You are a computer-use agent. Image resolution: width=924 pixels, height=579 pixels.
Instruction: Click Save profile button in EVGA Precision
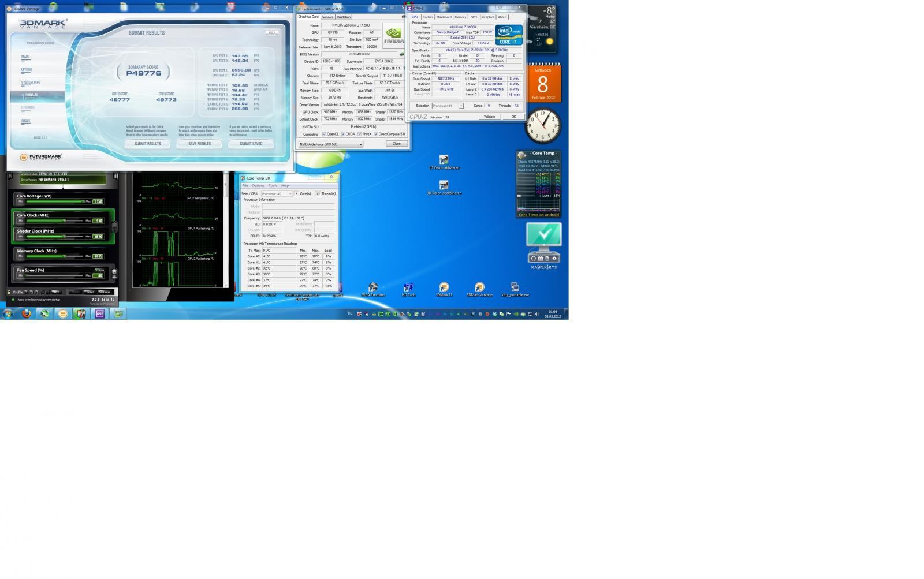[x=56, y=292]
